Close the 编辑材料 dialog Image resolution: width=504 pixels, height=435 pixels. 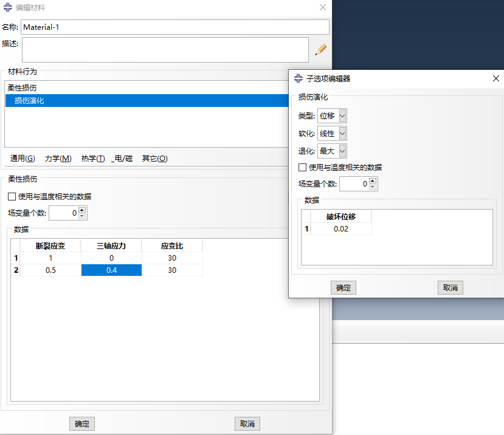point(323,7)
